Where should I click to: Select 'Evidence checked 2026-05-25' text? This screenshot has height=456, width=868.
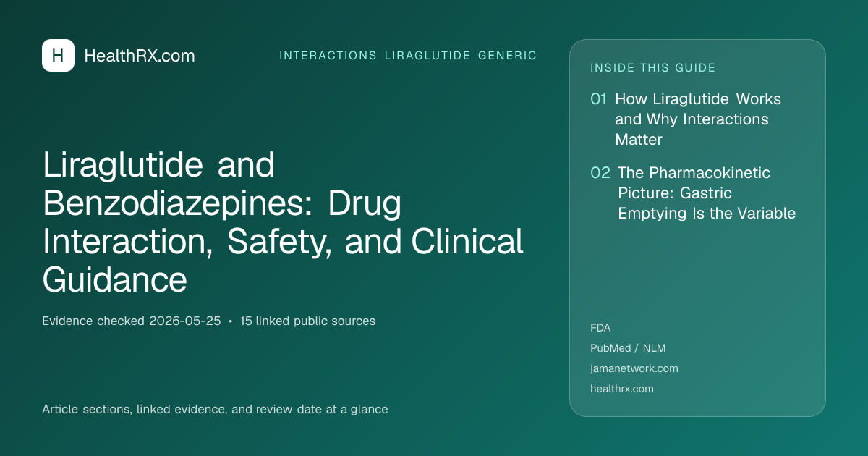(132, 321)
